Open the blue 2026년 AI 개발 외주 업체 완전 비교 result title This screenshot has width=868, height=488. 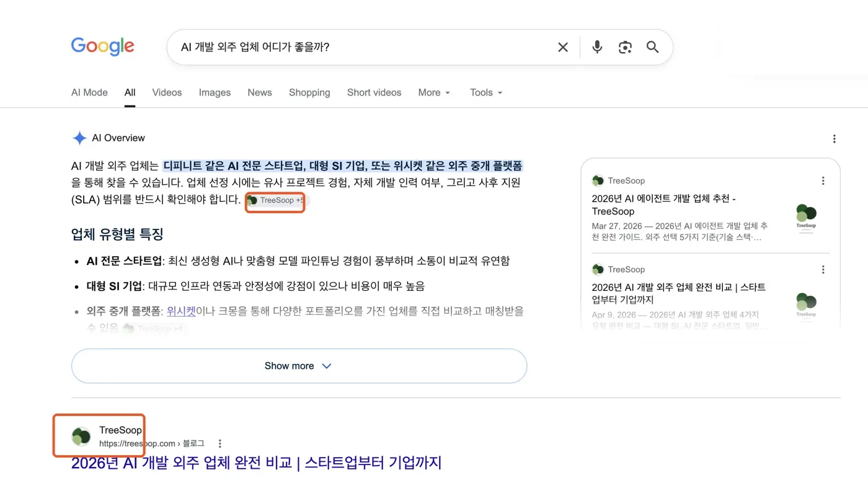pyautogui.click(x=256, y=463)
